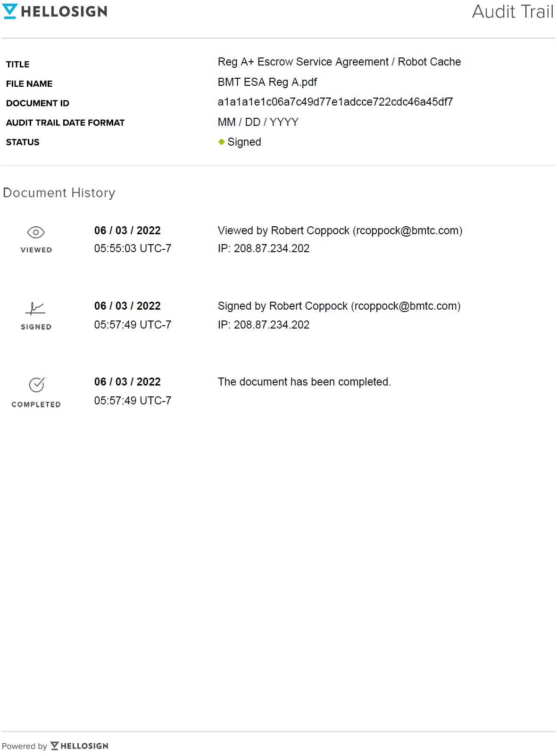This screenshot has width=557, height=756.
Task: Click the Completed checkmark circle icon
Action: [37, 385]
